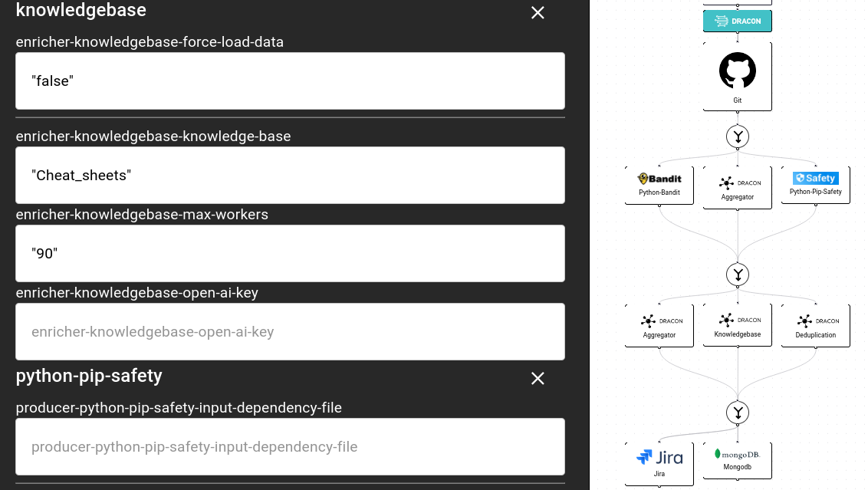This screenshot has width=868, height=490.
Task: Click the merge node above the Knowledgebase row
Action: pyautogui.click(x=737, y=275)
